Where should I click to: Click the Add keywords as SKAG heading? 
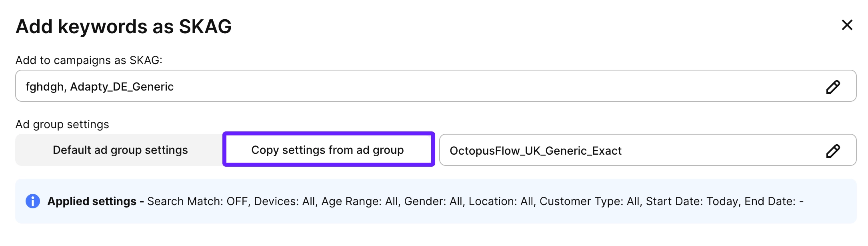[x=123, y=26]
